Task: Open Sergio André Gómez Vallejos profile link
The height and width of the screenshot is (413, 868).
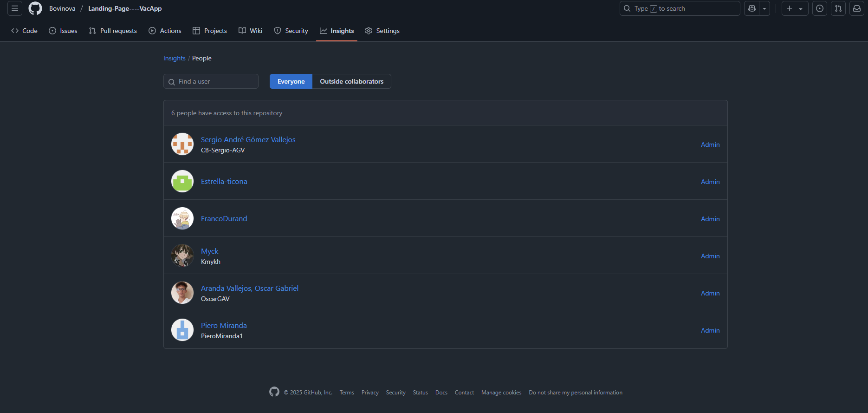Action: (x=248, y=139)
